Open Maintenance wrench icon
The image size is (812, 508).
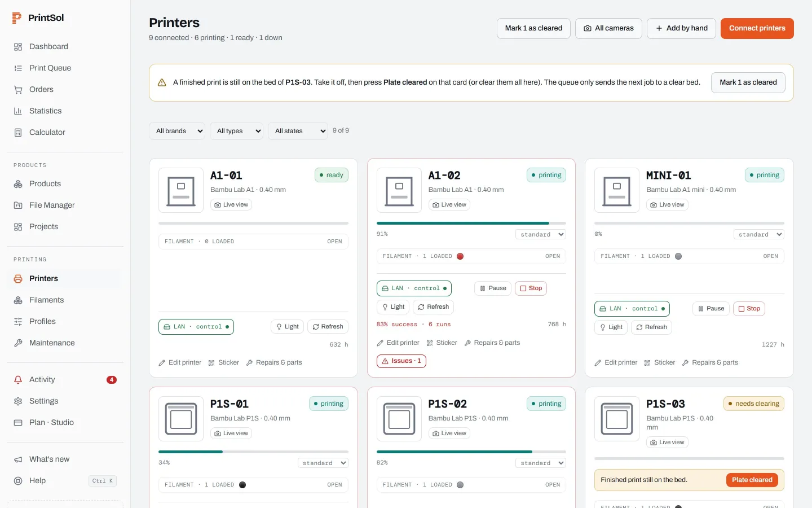pyautogui.click(x=18, y=343)
